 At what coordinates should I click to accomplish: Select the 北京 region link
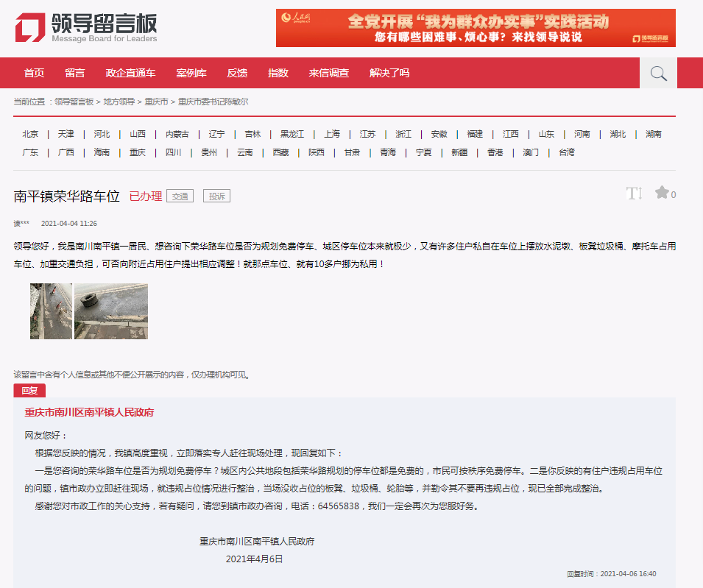(x=30, y=134)
